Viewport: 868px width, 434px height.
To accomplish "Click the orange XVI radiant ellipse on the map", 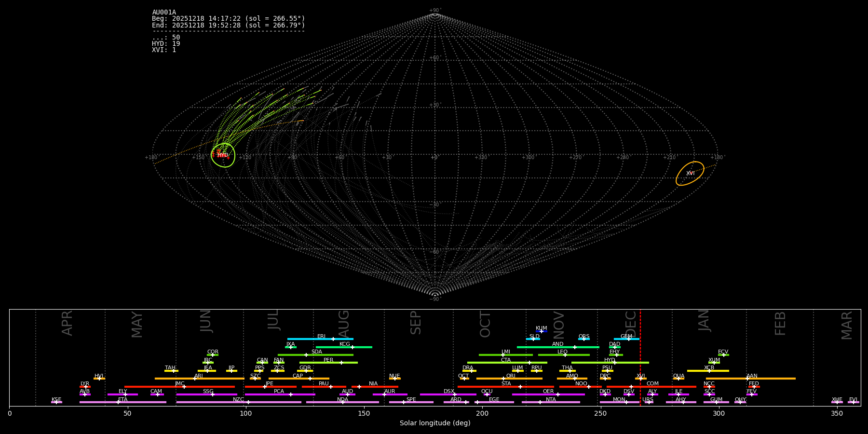I will click(x=690, y=173).
